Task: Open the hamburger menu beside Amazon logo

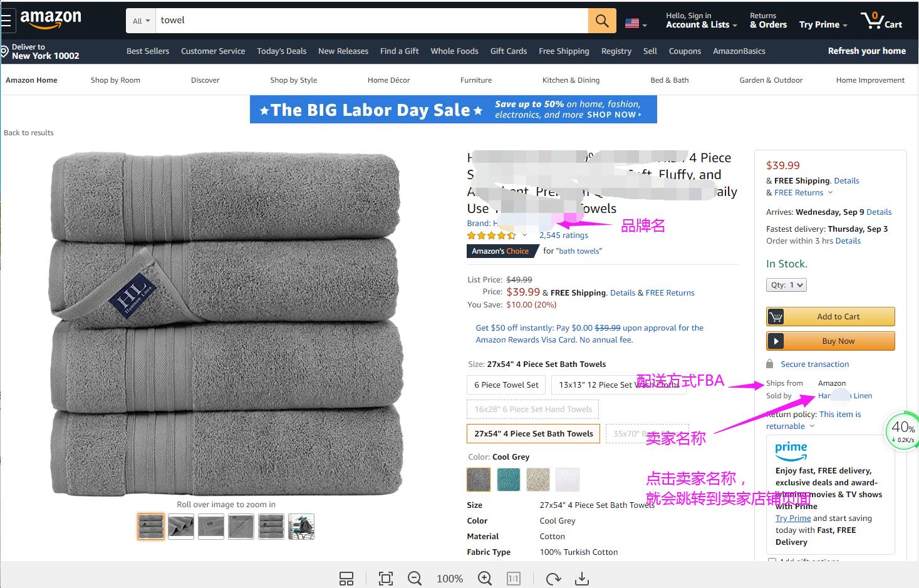Action: point(6,21)
